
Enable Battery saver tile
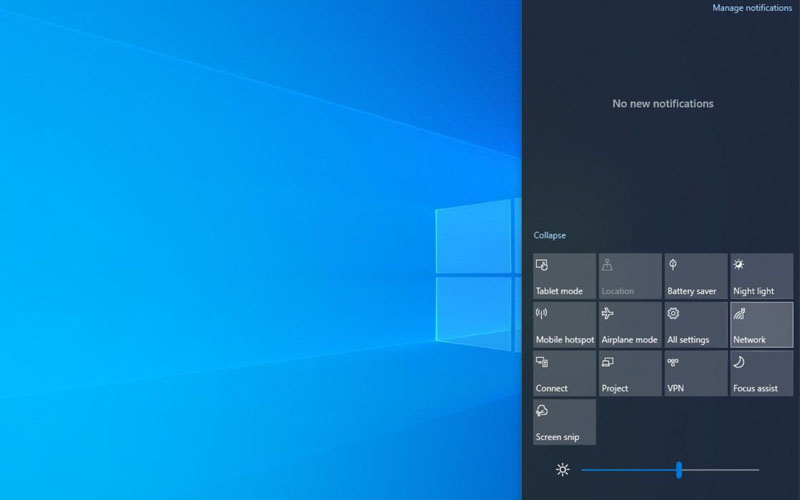click(696, 276)
